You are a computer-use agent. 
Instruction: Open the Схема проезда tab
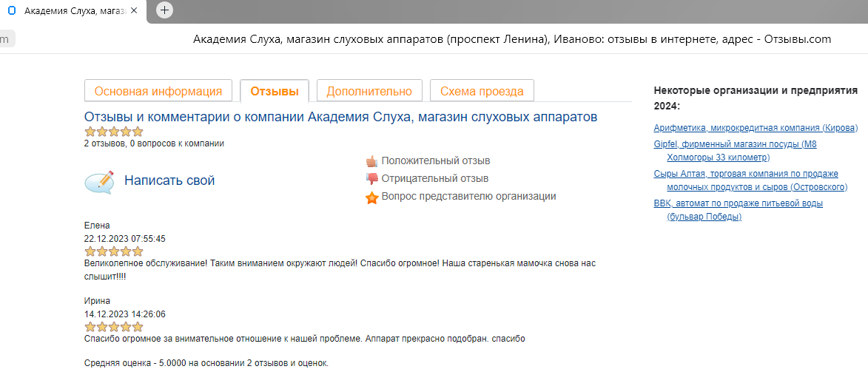[x=482, y=91]
